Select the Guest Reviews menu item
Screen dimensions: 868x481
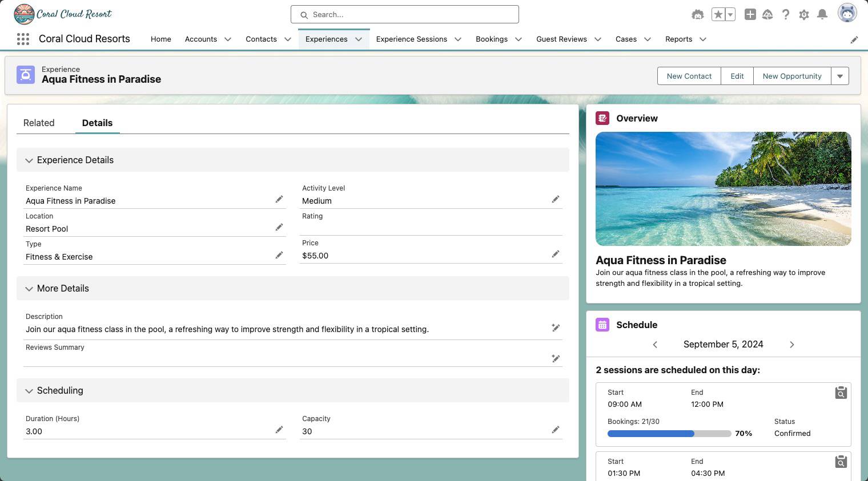pos(561,39)
